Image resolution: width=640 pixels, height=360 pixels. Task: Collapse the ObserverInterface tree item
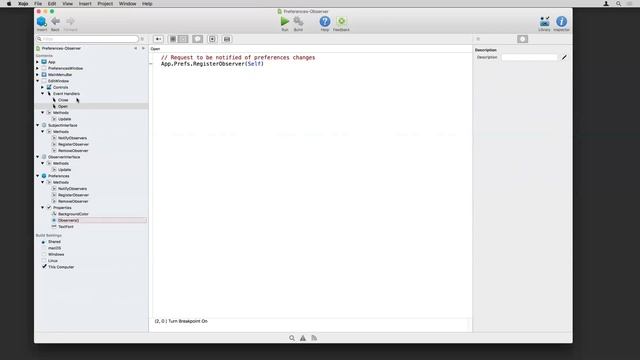click(x=38, y=157)
